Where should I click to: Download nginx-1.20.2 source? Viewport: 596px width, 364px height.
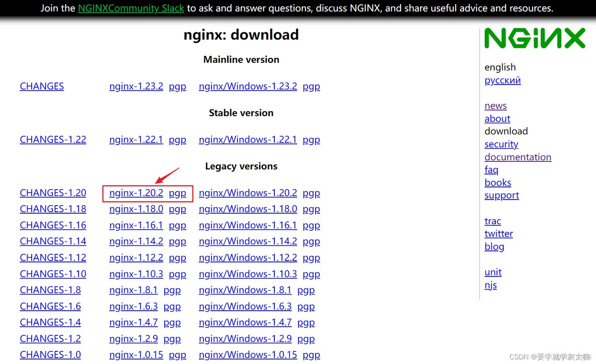(x=136, y=193)
